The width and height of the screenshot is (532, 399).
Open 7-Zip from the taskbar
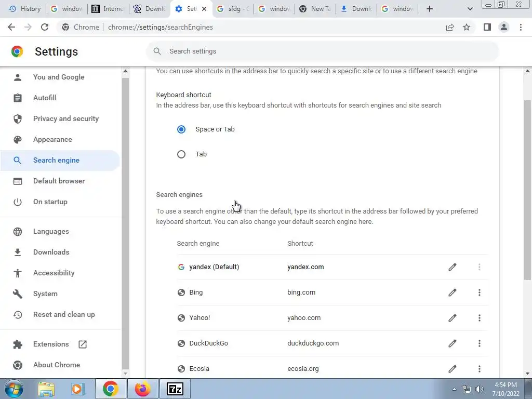175,389
